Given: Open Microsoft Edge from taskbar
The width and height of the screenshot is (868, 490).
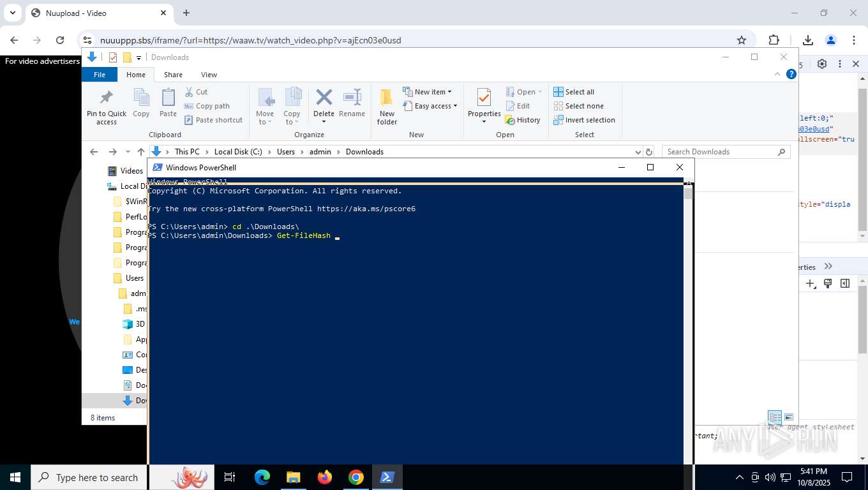Looking at the screenshot, I should click(x=262, y=477).
